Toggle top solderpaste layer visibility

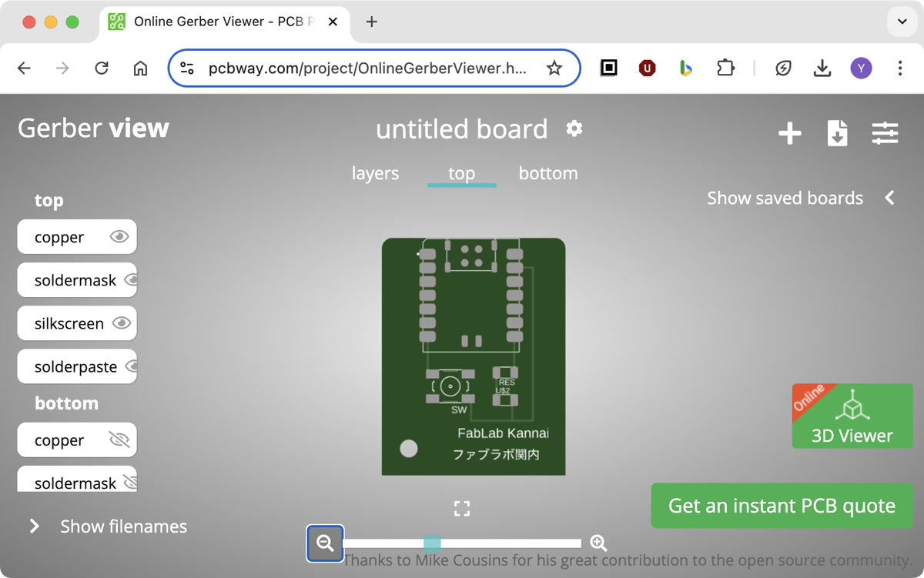130,366
